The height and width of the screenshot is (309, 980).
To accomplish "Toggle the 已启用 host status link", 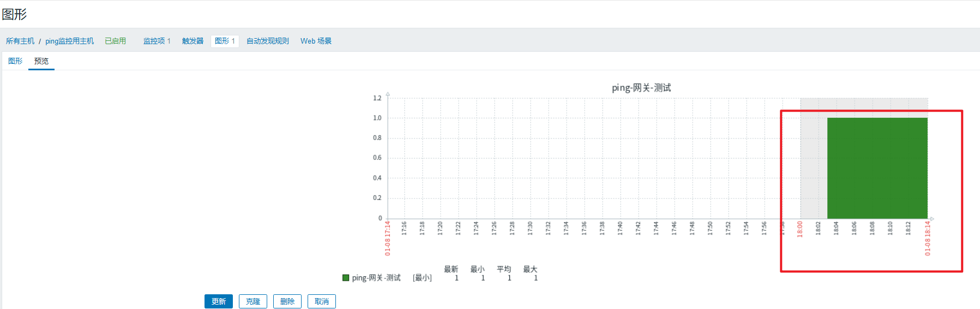I will tap(115, 41).
